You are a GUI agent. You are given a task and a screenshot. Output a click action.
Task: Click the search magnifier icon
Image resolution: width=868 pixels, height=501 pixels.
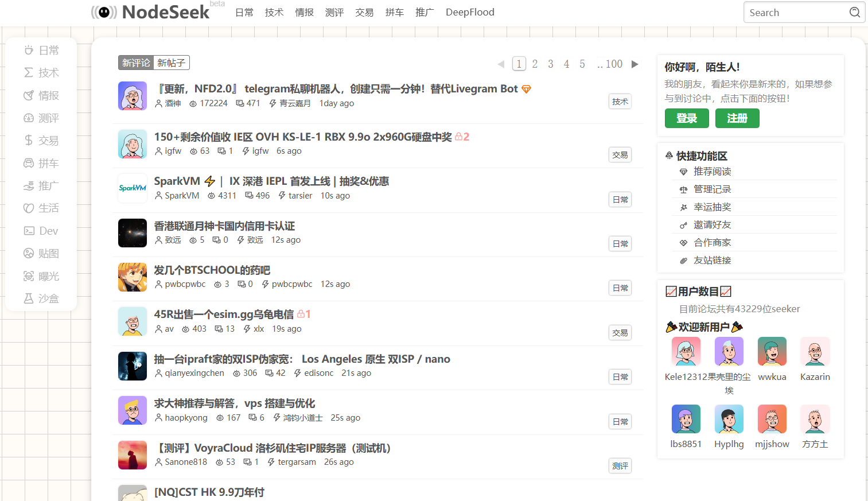[x=854, y=12]
